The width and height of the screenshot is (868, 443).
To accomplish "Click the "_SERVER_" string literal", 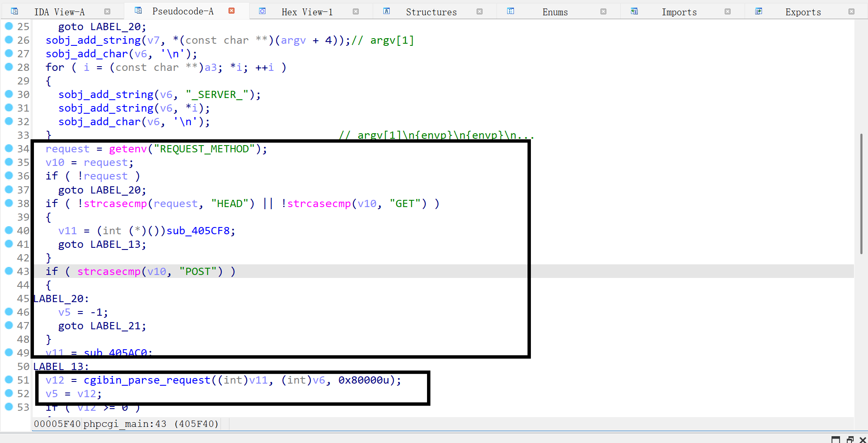I will (x=217, y=95).
